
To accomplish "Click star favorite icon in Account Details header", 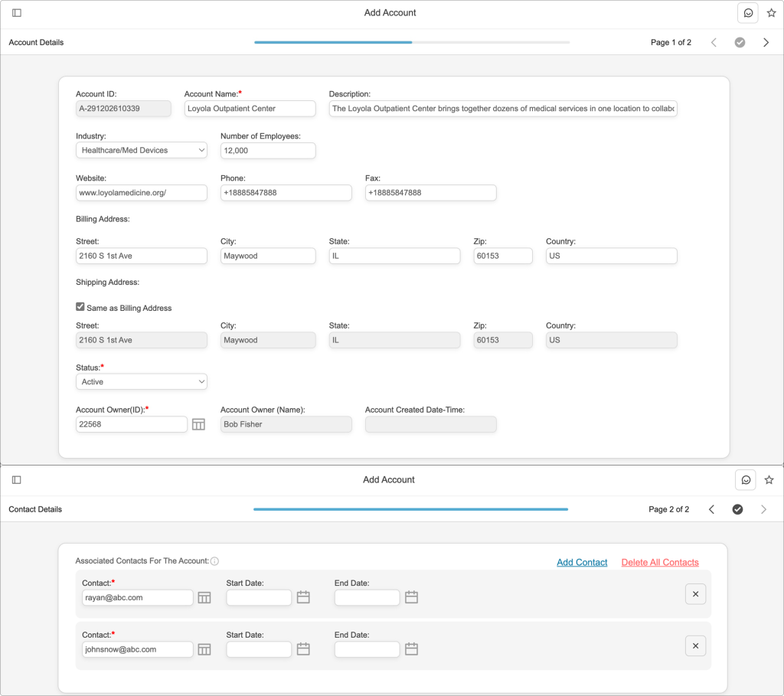I will pyautogui.click(x=771, y=13).
